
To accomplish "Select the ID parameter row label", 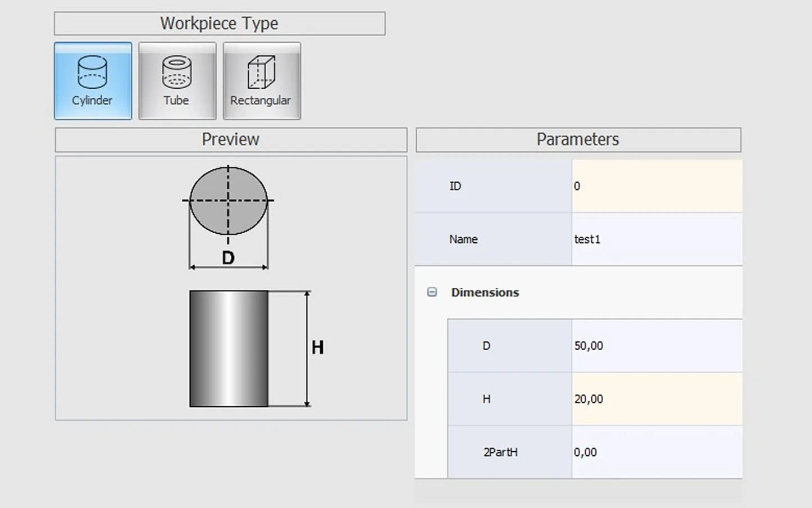I will [x=455, y=186].
